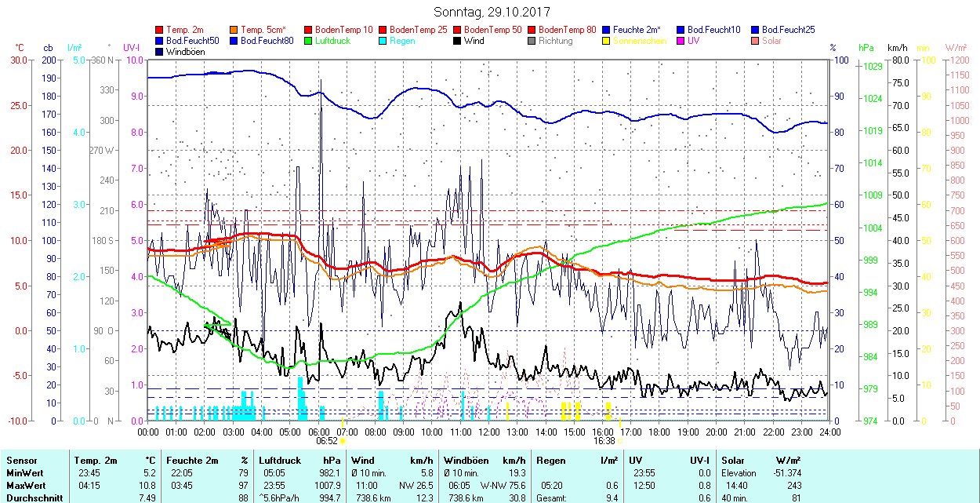Viewport: 980px width, 503px height.
Task: Click the cyan Regen legend square
Action: 383,41
